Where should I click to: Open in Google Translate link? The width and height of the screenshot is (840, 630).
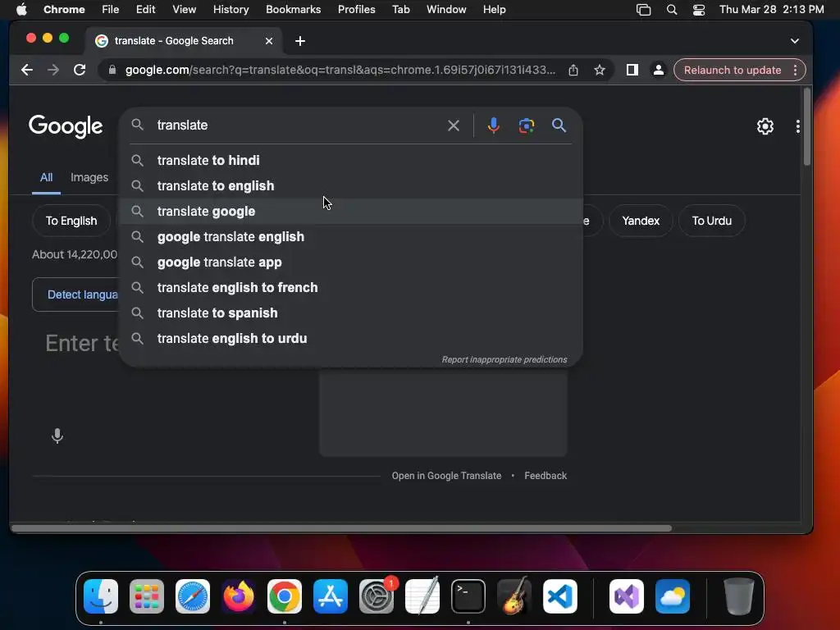pyautogui.click(x=446, y=476)
